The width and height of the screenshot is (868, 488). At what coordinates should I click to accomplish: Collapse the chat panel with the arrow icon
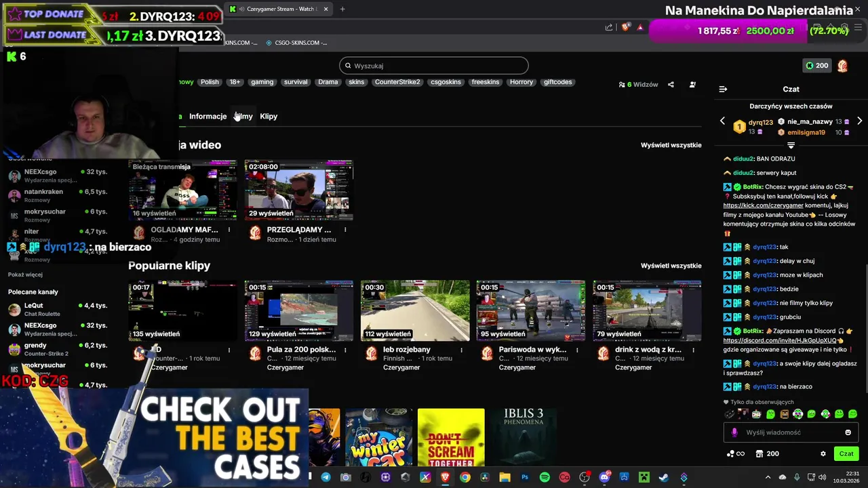coord(723,89)
